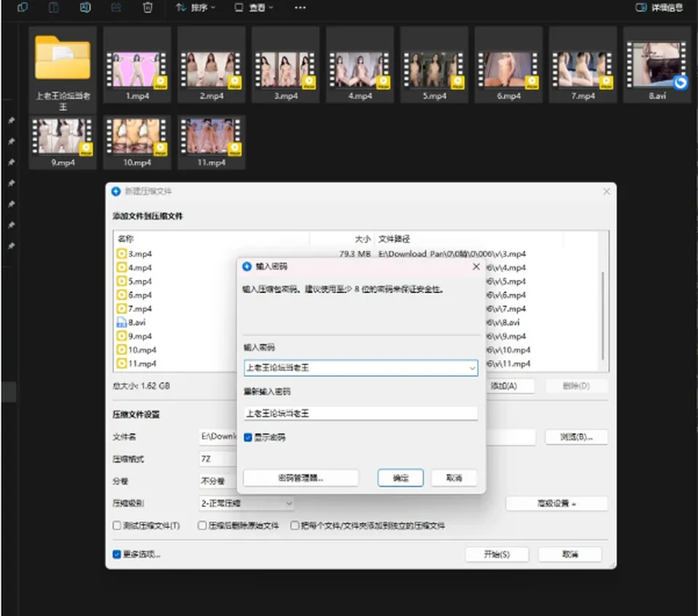Click the 8.avi file icon in list
Screen dimensions: 698x616
121,322
